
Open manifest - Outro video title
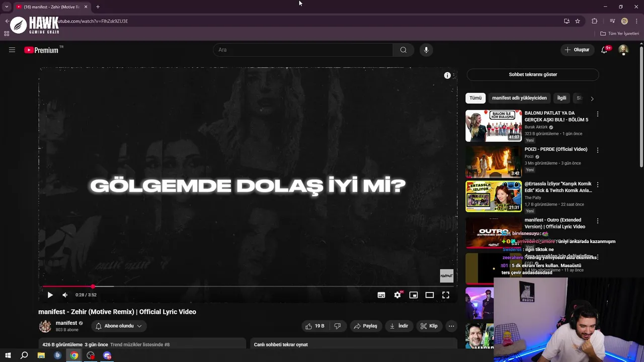(555, 223)
